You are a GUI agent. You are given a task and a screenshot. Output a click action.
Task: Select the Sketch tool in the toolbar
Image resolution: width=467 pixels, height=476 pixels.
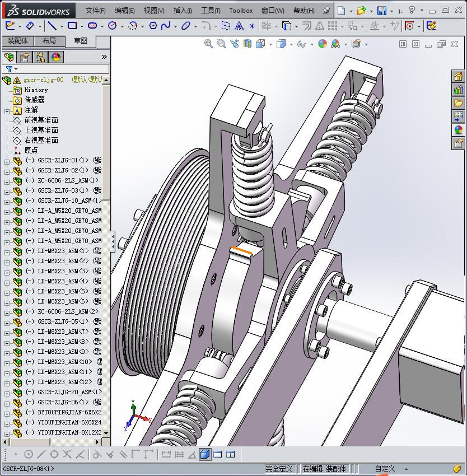(x=10, y=26)
